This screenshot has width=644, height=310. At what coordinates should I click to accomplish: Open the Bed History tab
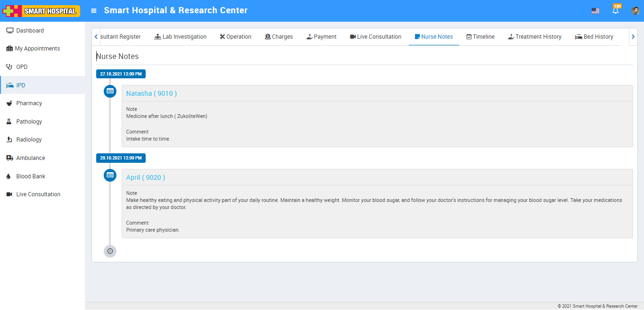pyautogui.click(x=594, y=37)
